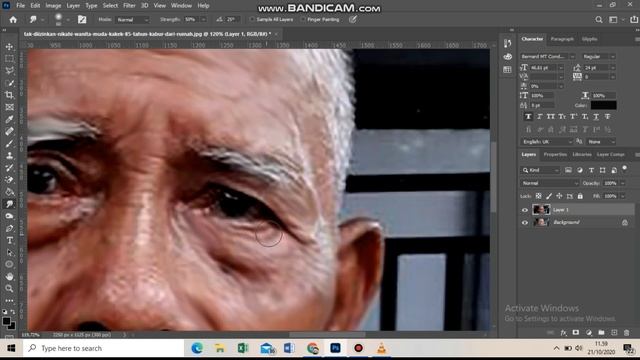640x360 pixels.
Task: Select the Background layer row
Action: point(577,222)
